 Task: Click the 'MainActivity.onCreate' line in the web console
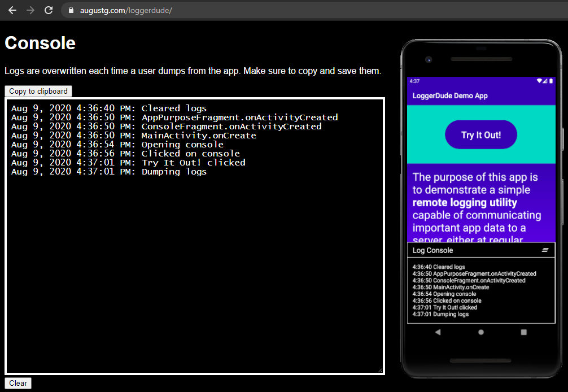134,136
